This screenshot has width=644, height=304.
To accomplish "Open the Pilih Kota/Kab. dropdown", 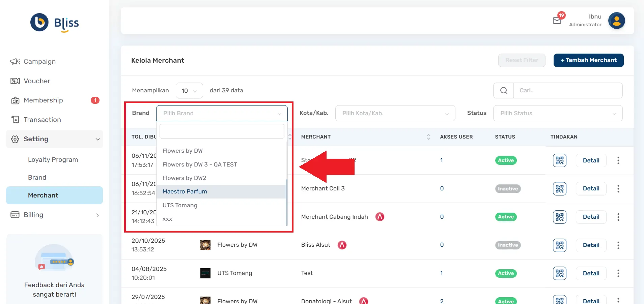I will coord(395,113).
